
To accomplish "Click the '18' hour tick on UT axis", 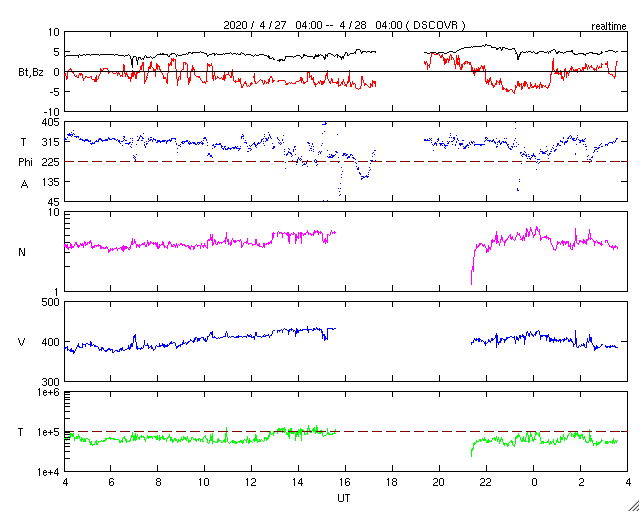I will (392, 482).
